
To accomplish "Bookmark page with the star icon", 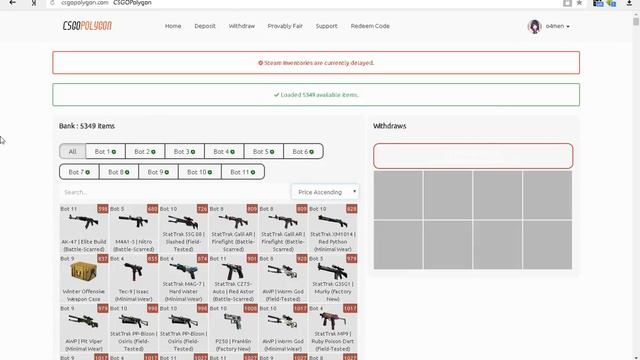I will (x=579, y=3).
